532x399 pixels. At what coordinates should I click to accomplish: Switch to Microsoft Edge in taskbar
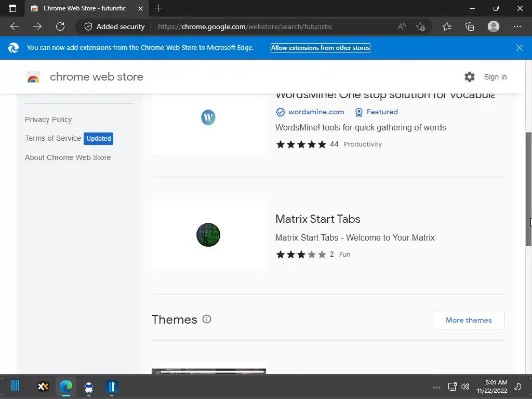[x=66, y=387]
